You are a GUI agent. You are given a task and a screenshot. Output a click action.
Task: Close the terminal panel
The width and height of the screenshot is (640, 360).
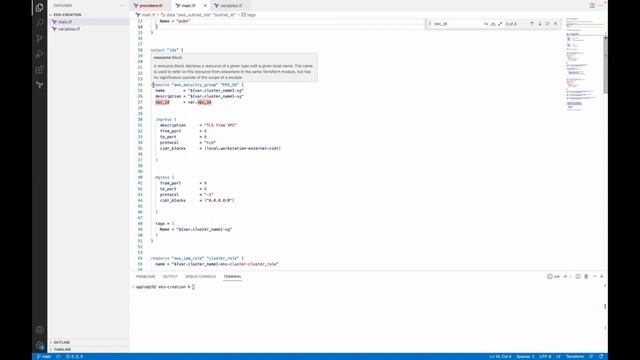(x=602, y=276)
